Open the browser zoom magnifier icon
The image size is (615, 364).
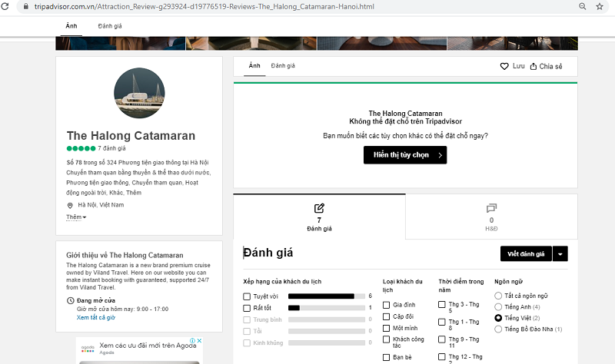tap(583, 6)
